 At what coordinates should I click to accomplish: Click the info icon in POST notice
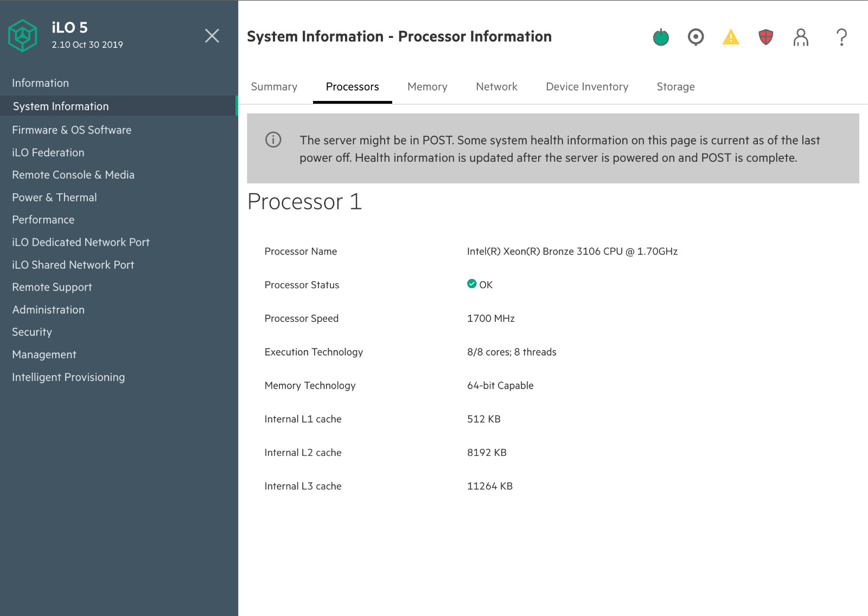click(x=273, y=139)
